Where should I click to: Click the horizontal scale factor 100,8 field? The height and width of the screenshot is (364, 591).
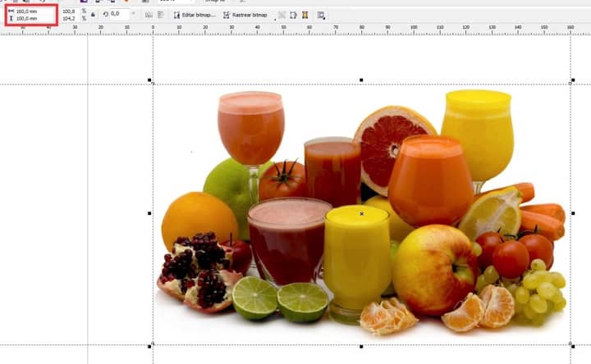tap(69, 11)
